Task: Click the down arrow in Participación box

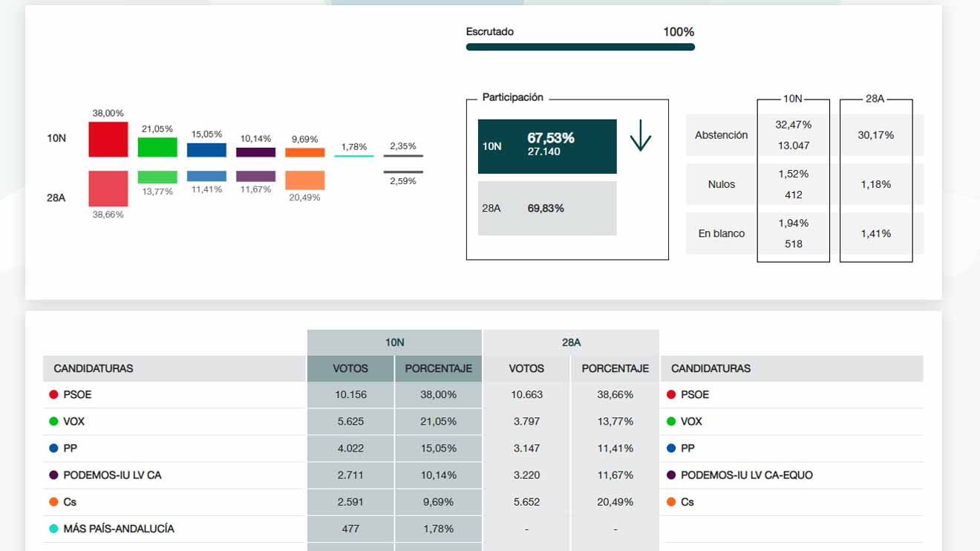Action: [x=640, y=135]
